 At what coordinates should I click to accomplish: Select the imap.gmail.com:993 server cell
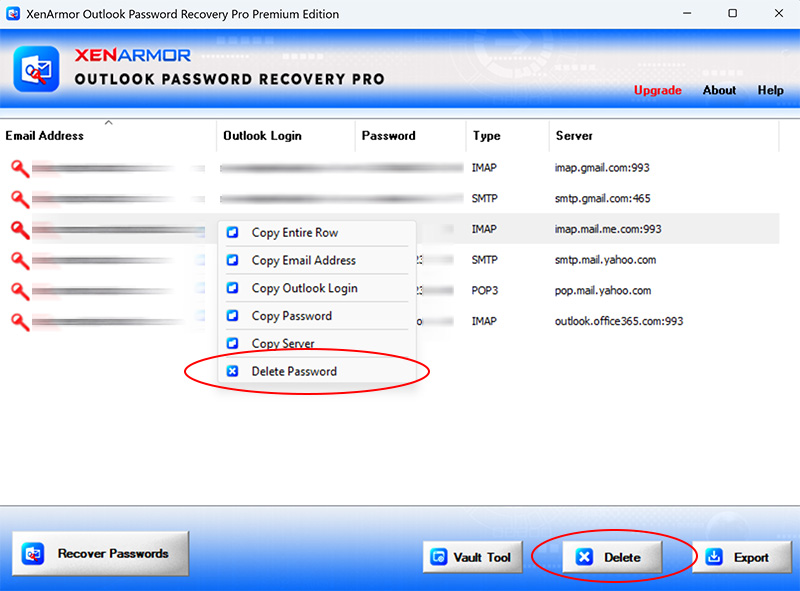602,168
